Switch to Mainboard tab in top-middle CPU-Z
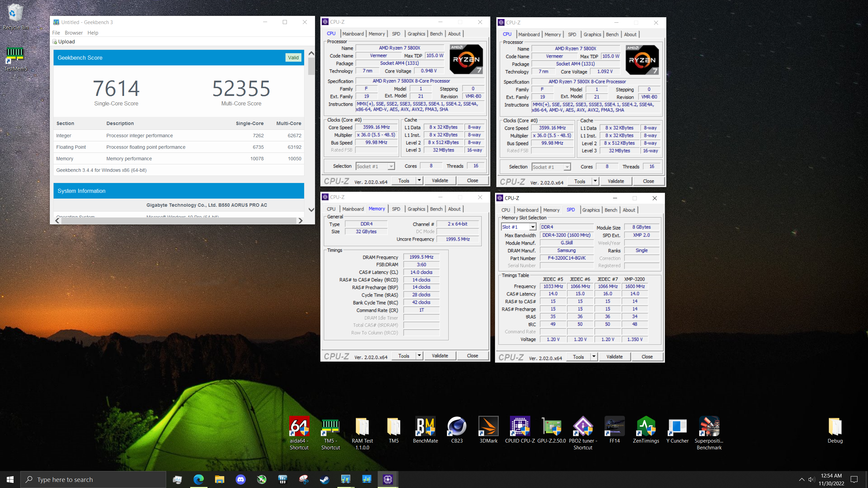This screenshot has width=868, height=488. 353,34
